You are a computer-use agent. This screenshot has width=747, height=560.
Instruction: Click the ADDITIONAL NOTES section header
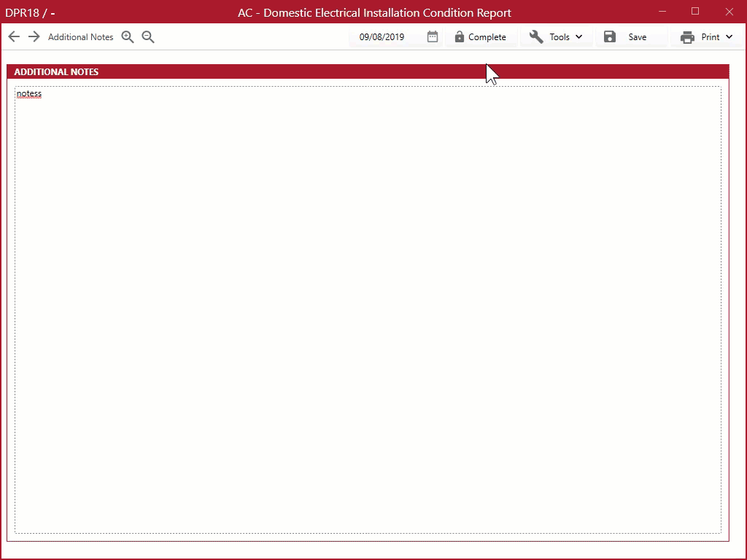tap(368, 71)
